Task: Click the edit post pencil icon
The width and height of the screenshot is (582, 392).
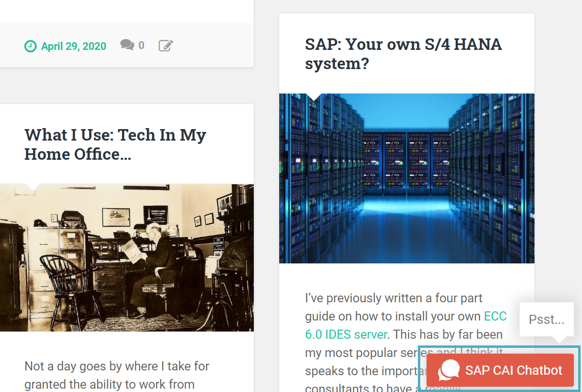Action: pos(166,46)
